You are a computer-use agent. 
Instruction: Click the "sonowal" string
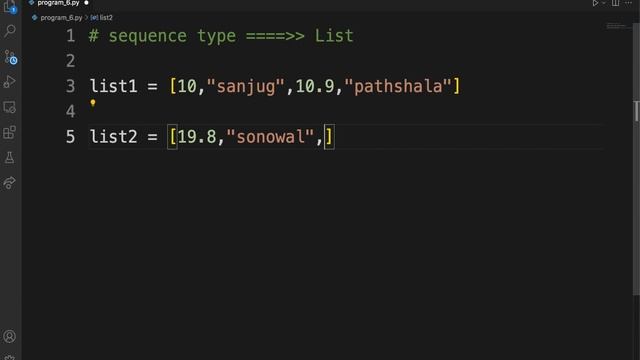click(x=270, y=137)
